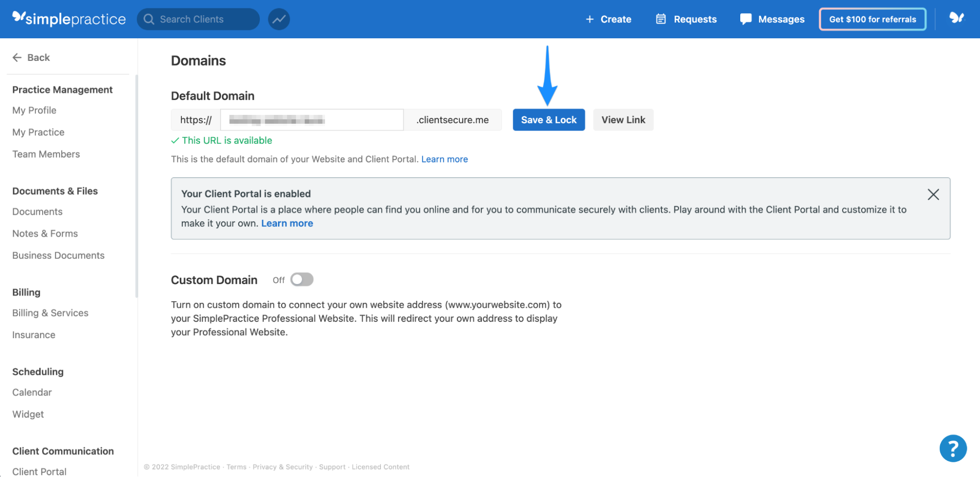This screenshot has height=477, width=980.
Task: Click the Search Clients field
Action: (x=198, y=19)
